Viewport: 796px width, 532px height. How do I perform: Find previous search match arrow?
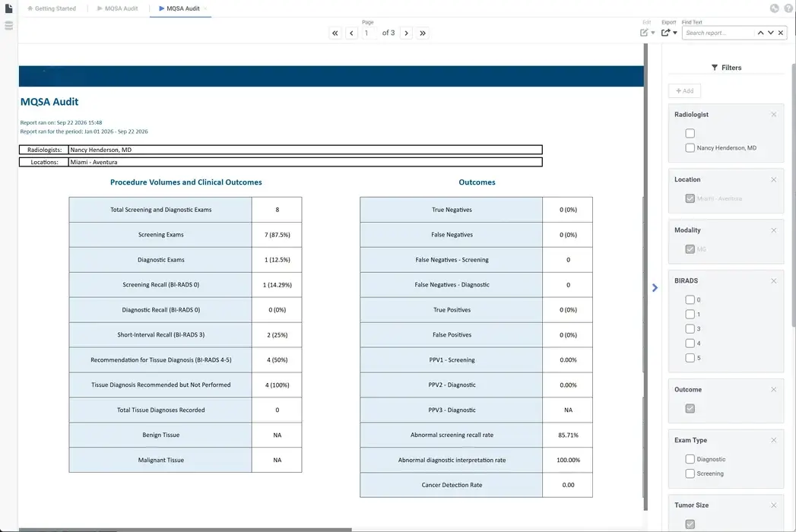(760, 33)
